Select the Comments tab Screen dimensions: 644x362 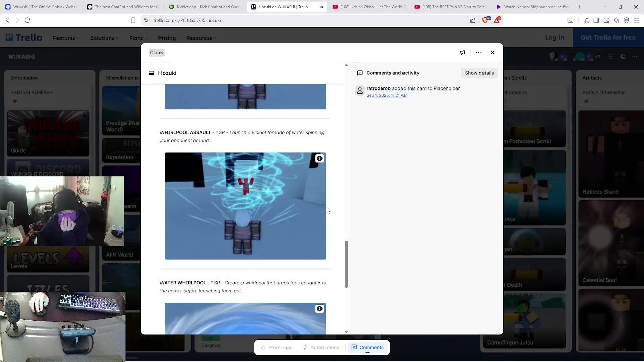coord(367,347)
